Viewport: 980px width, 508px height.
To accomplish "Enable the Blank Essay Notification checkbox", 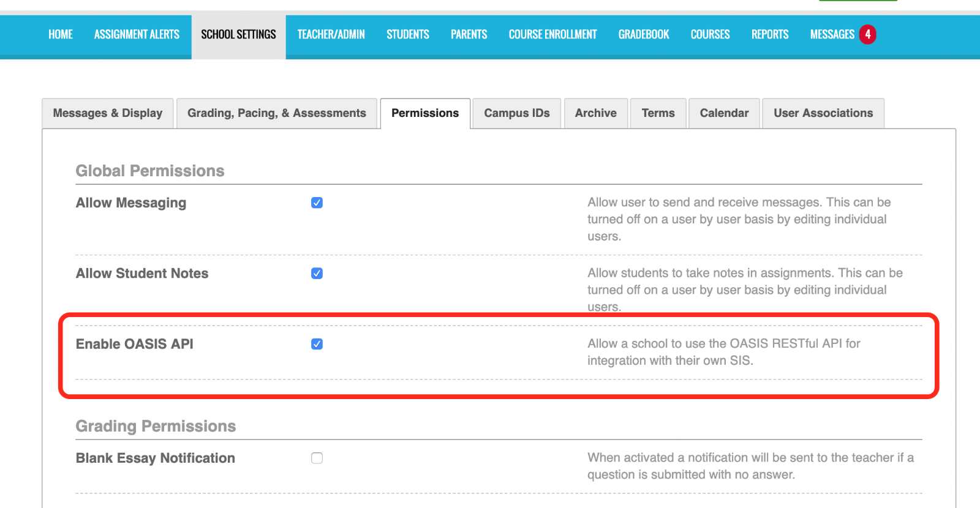I will coord(317,458).
